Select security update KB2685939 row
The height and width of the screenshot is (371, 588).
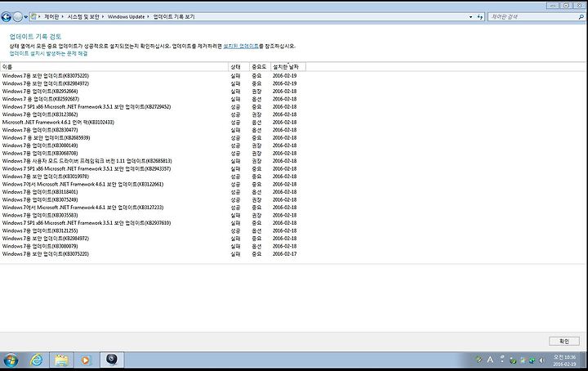153,137
